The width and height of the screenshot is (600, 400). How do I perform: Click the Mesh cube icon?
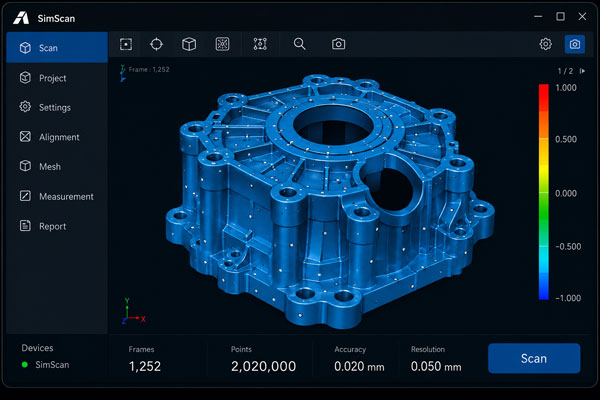[25, 166]
